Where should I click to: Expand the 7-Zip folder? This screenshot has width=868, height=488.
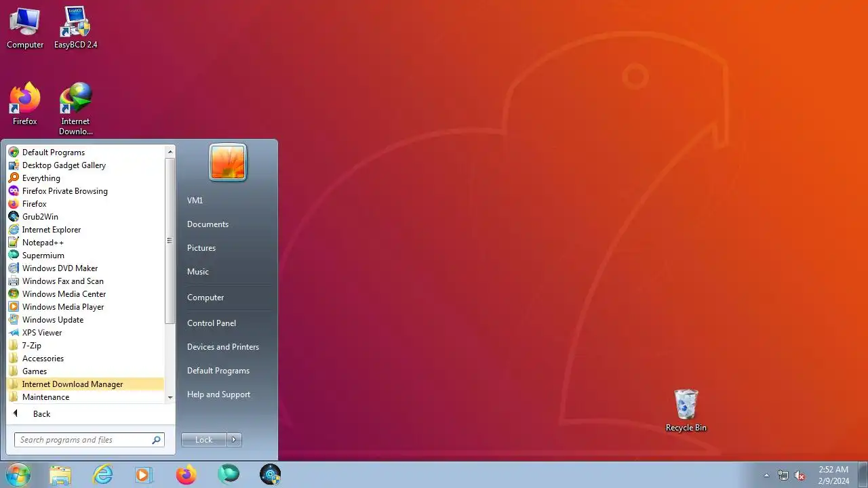tap(85, 346)
